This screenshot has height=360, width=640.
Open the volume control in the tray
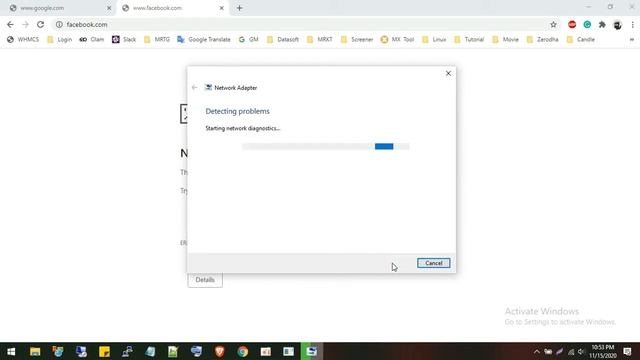pyautogui.click(x=581, y=352)
